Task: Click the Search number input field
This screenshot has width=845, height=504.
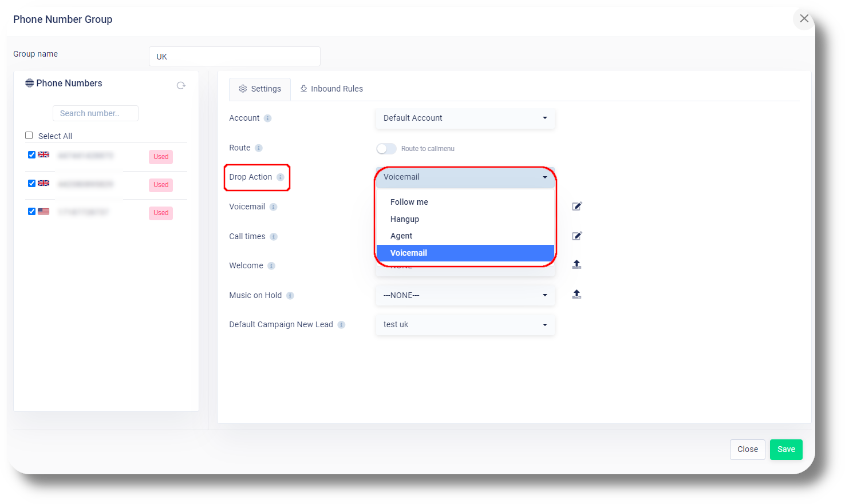Action: (x=95, y=113)
